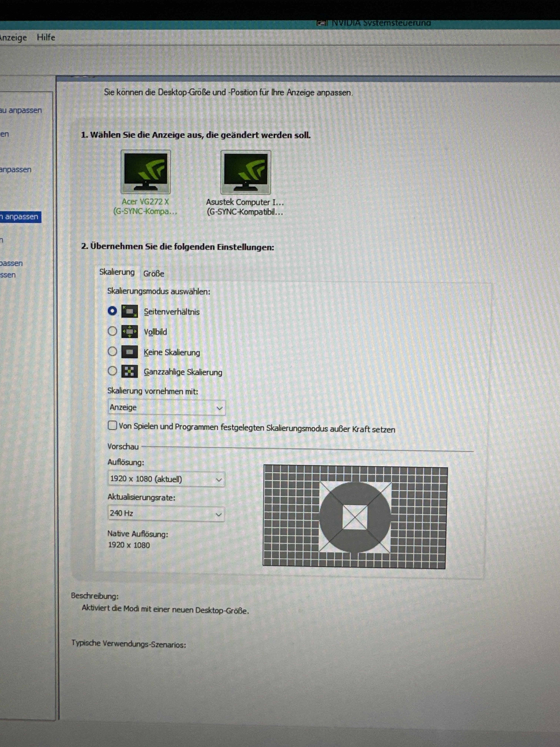The height and width of the screenshot is (747, 560).
Task: Select the Ganzzahlige Skalierung radio button
Action: [112, 371]
